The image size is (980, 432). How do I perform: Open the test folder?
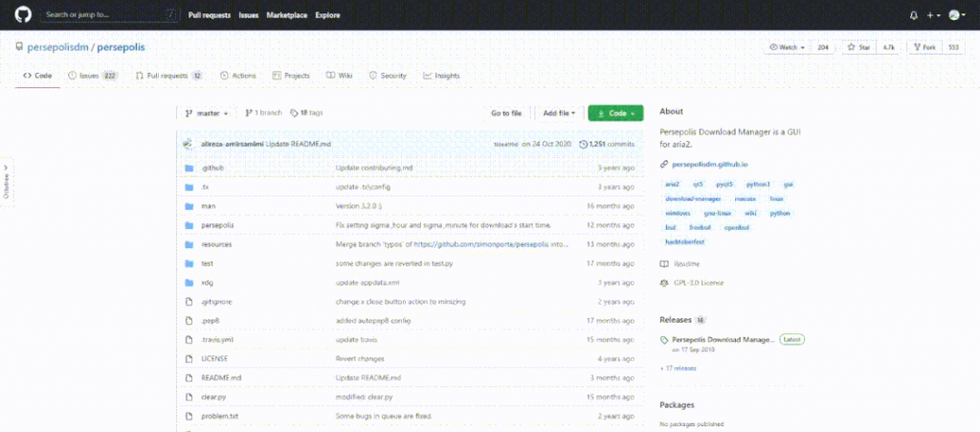coord(207,263)
